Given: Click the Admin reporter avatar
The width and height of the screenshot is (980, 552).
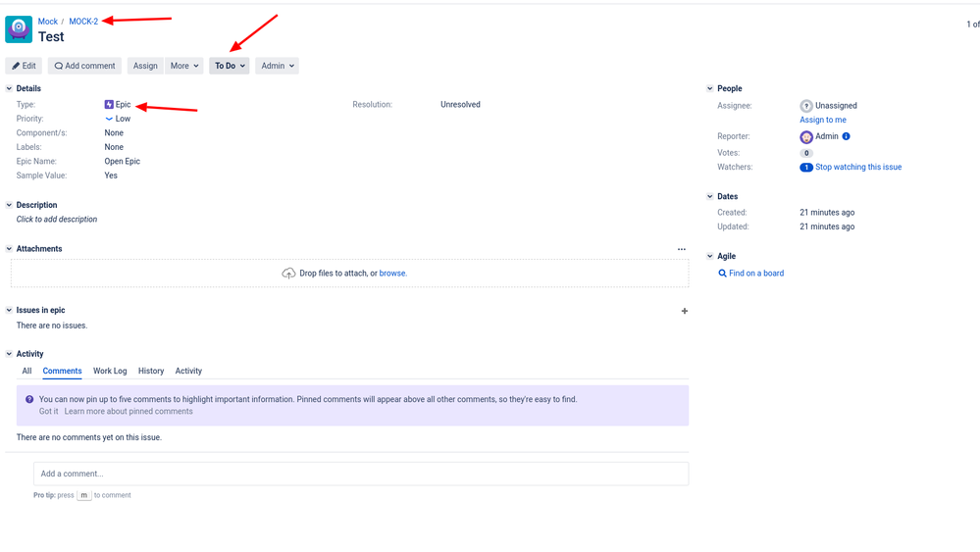Looking at the screenshot, I should click(x=806, y=136).
